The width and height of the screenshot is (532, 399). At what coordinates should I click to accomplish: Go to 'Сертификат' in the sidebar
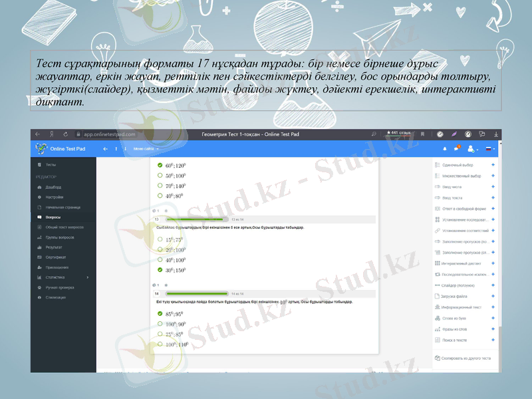point(55,257)
